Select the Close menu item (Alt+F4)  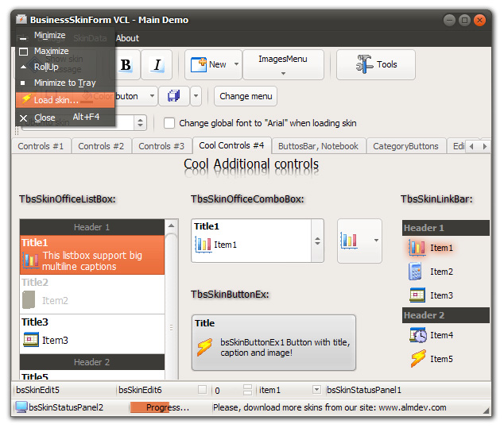pyautogui.click(x=65, y=118)
